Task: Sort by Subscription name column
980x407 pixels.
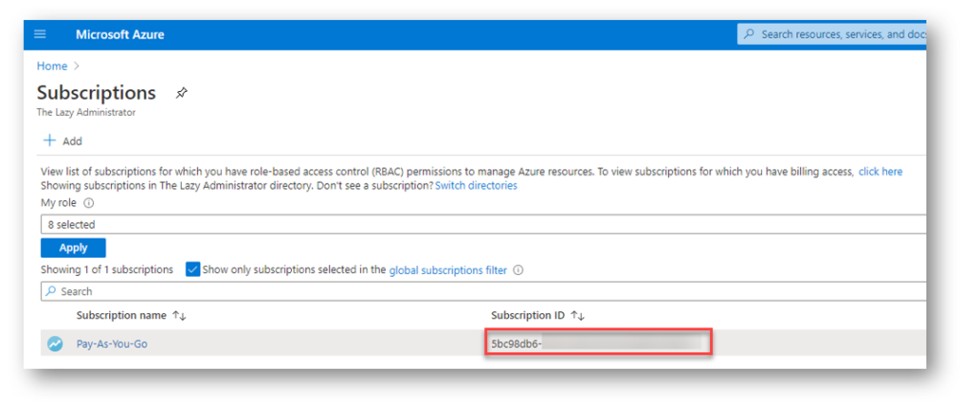Action: pyautogui.click(x=131, y=315)
